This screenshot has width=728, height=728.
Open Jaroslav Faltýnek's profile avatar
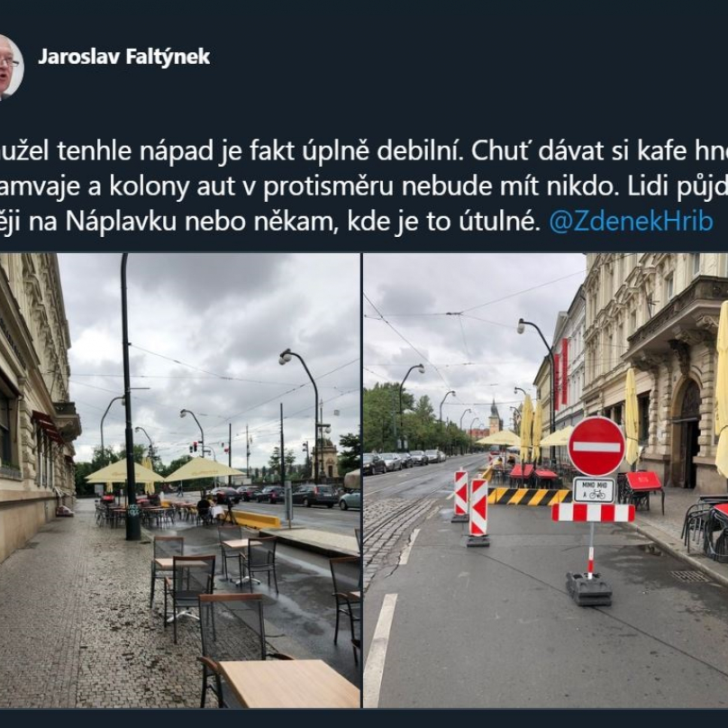(x=10, y=68)
